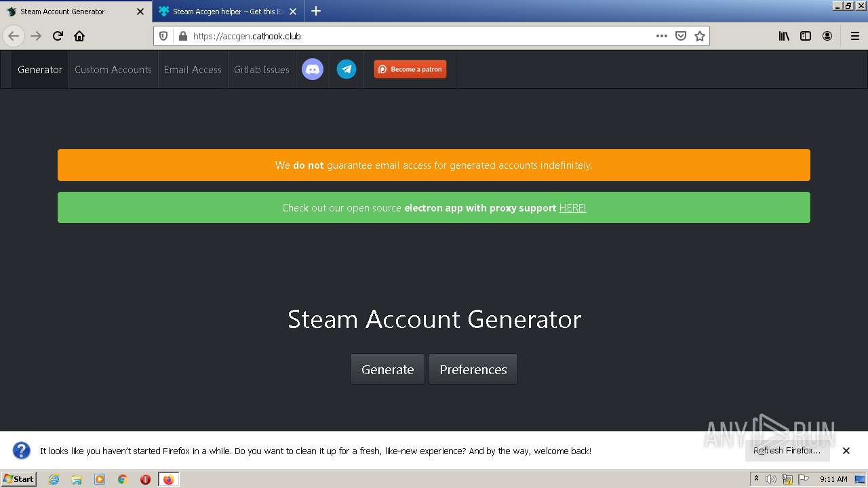The image size is (868, 488).
Task: Select Firefox taskbar button
Action: point(168,479)
